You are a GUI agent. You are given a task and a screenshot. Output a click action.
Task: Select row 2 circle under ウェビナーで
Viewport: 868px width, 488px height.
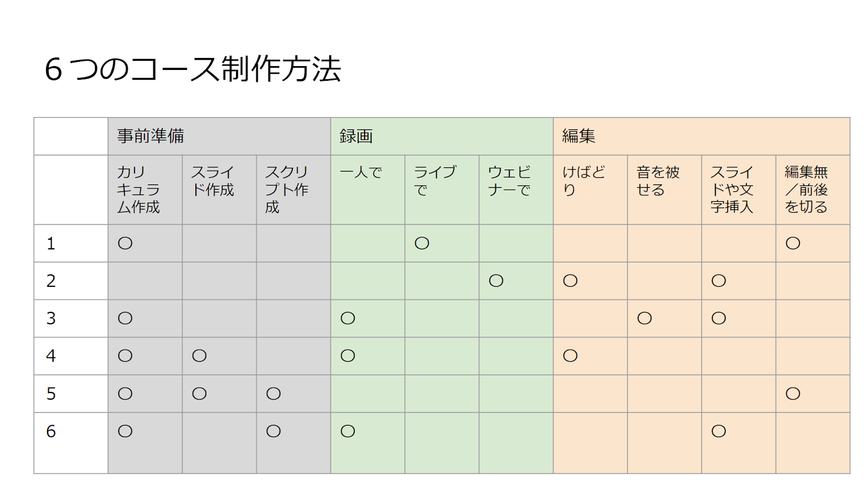coord(496,281)
